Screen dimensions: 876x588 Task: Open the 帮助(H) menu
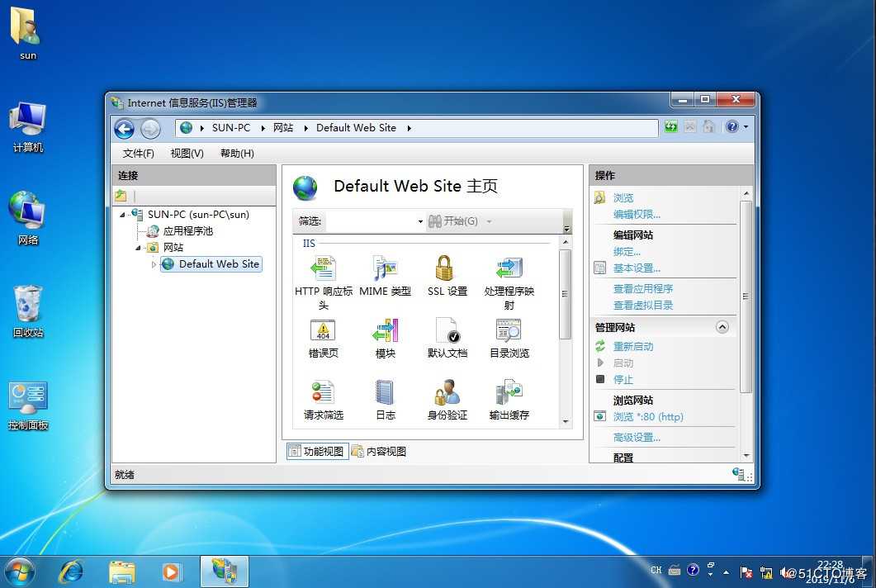237,153
